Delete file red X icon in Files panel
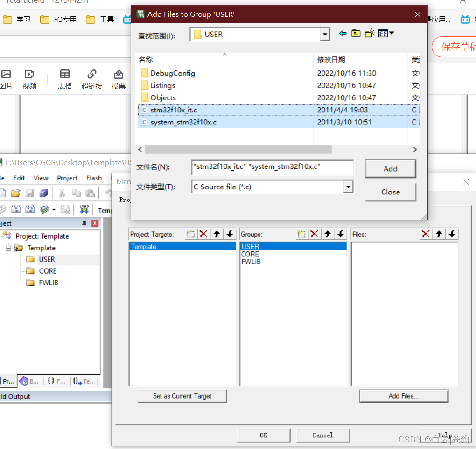 pos(426,234)
